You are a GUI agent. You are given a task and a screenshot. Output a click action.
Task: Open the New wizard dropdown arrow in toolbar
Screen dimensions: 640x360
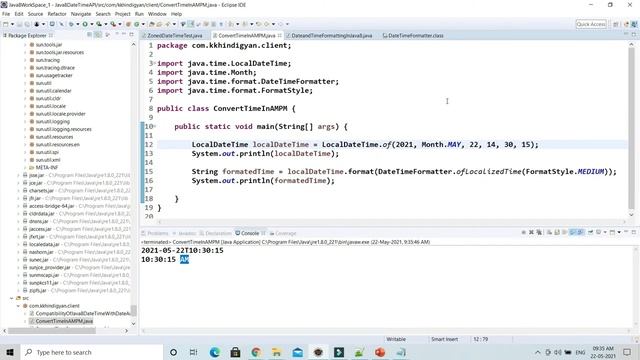pyautogui.click(x=12, y=24)
